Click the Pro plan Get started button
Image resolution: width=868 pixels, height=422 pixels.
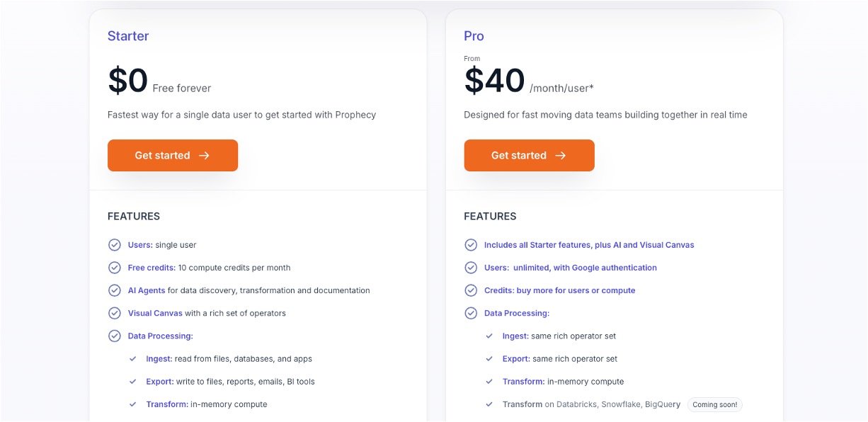pos(529,156)
